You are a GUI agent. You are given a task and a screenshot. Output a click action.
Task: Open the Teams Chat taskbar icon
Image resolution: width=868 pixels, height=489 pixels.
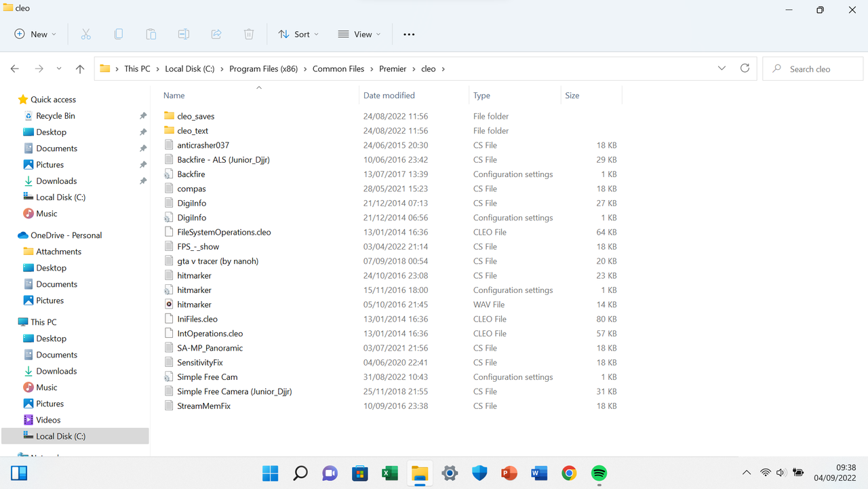point(330,473)
